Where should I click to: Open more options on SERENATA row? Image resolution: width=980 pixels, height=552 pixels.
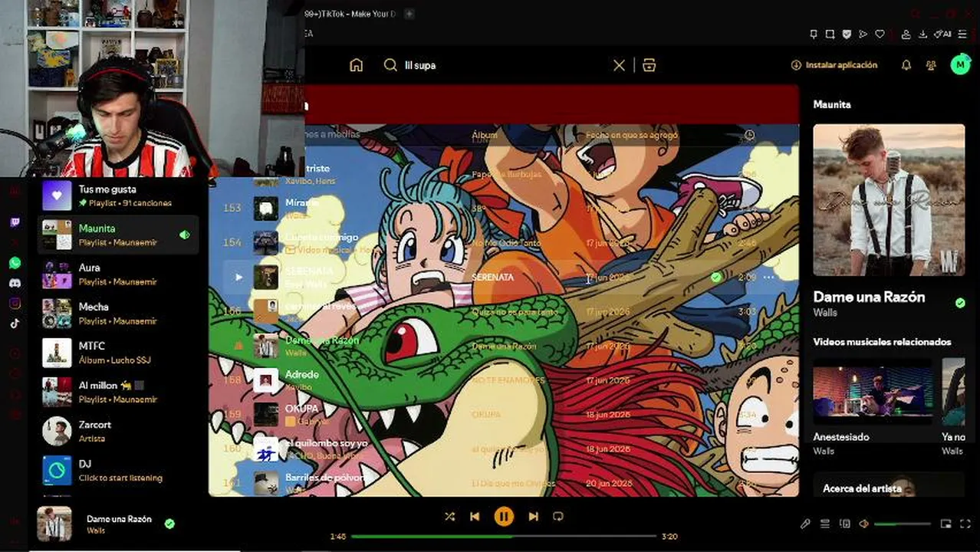tap(768, 277)
